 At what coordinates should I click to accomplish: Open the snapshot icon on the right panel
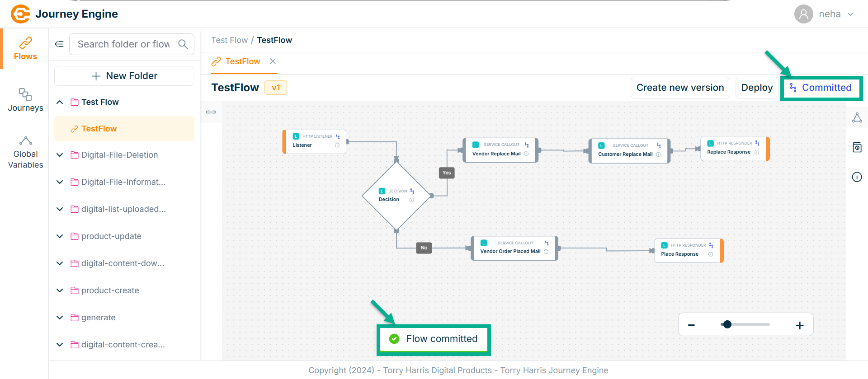click(x=857, y=147)
